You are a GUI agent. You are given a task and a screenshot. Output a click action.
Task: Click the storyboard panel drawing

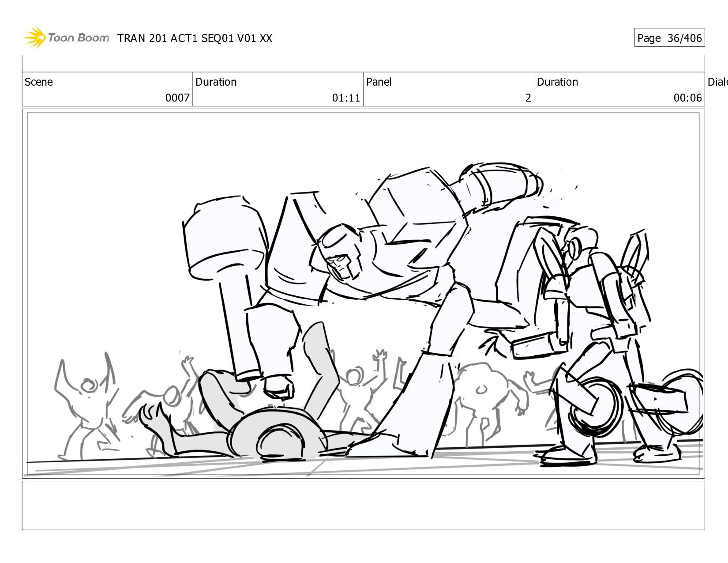coord(363,294)
